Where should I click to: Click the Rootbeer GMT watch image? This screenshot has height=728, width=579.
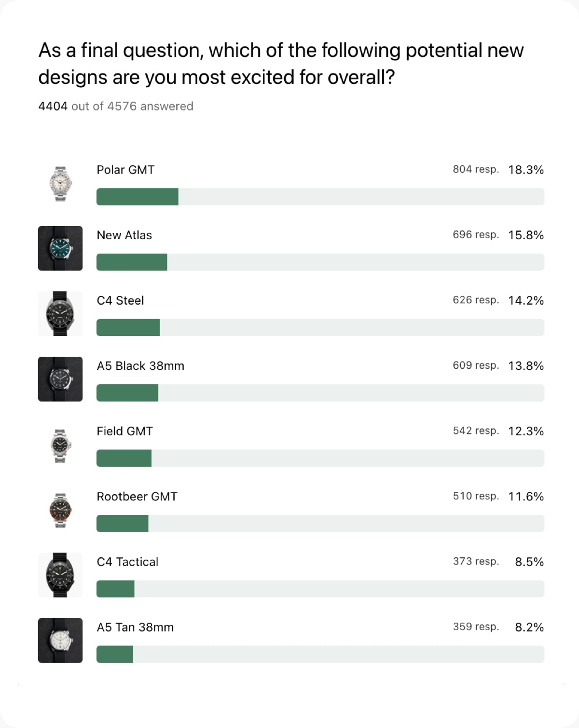tap(60, 510)
